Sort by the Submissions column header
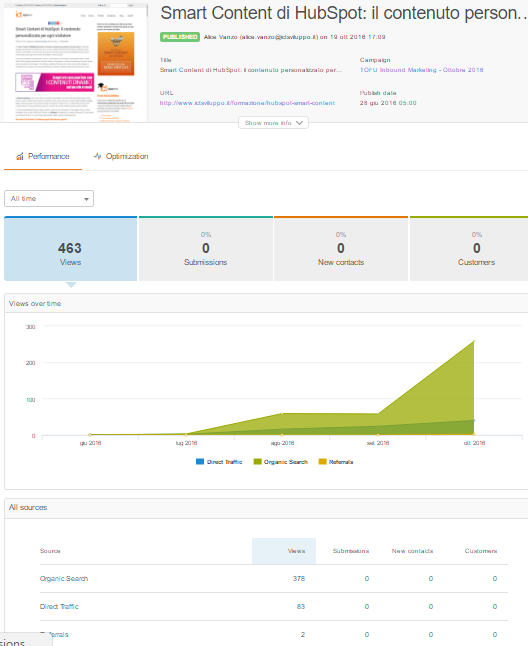The image size is (528, 646). point(351,551)
